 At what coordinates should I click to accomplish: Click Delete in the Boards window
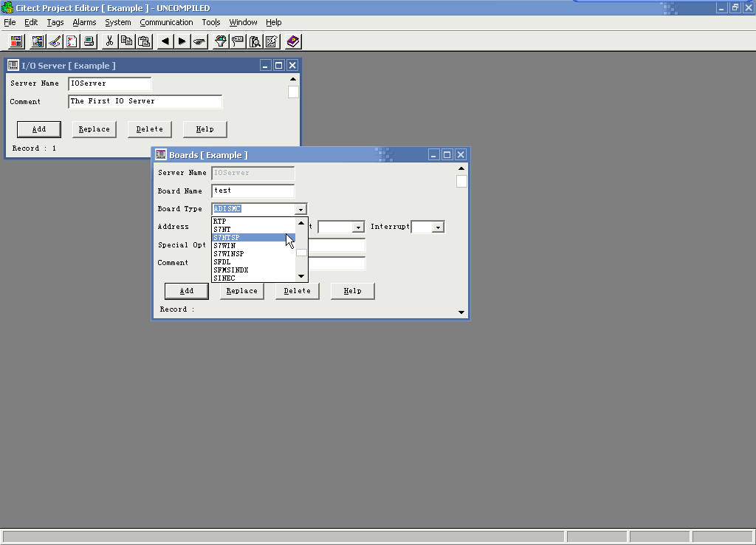(x=297, y=291)
